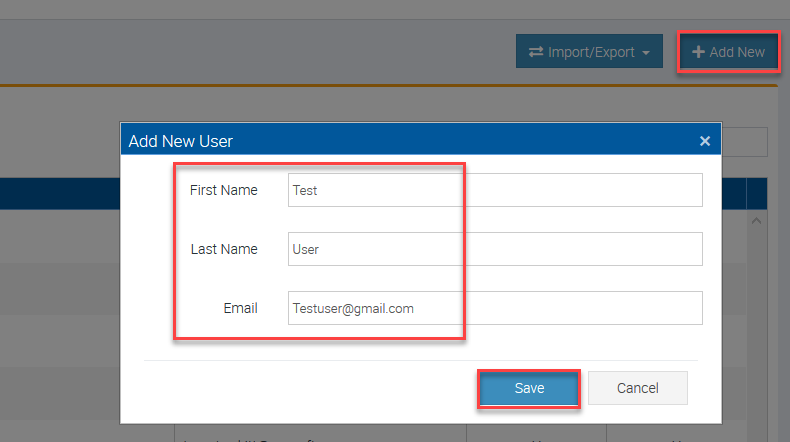Expand the Import/Export dropdown caret
Screen dimensions: 790x442
click(x=647, y=53)
